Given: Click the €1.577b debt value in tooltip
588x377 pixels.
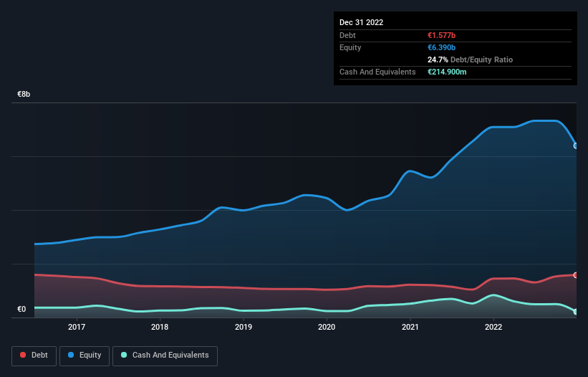Looking at the screenshot, I should 441,35.
